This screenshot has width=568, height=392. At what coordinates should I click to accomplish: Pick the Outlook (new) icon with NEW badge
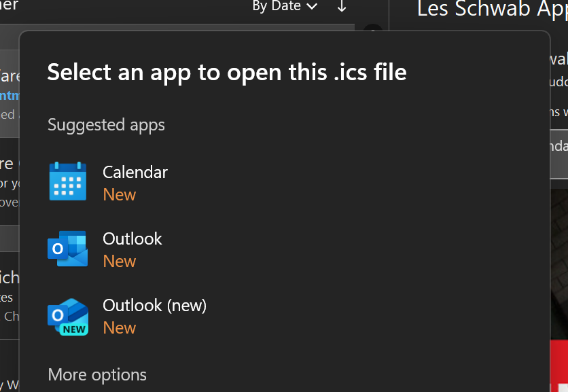68,316
